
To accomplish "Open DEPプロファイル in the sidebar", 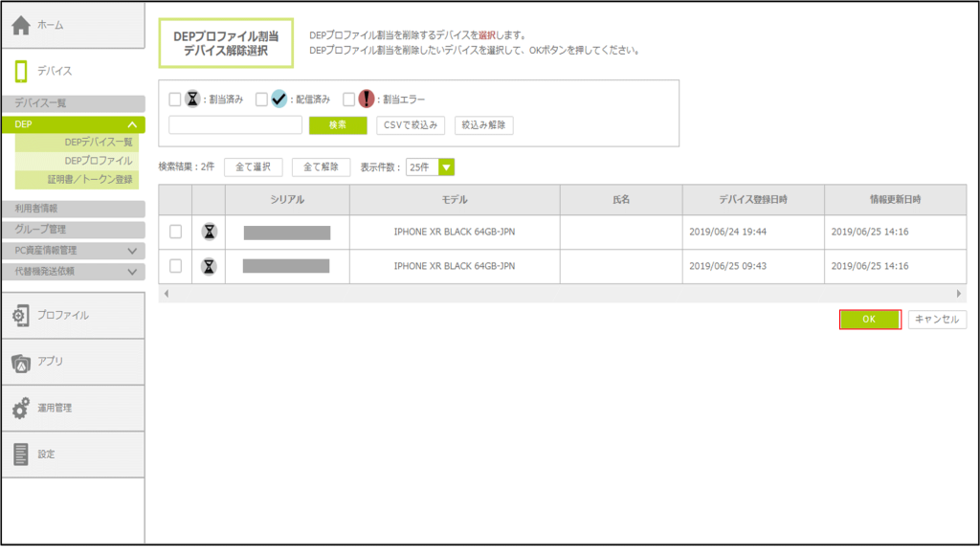I will tap(98, 161).
